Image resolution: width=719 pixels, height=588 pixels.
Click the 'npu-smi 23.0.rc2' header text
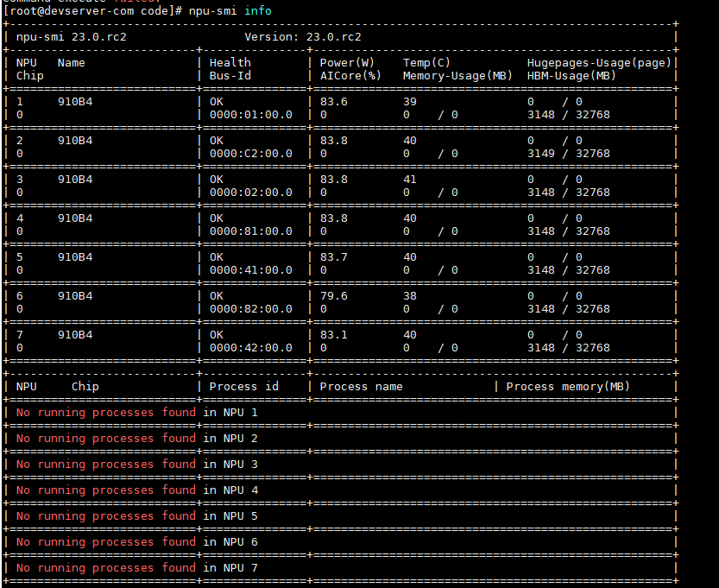point(72,37)
